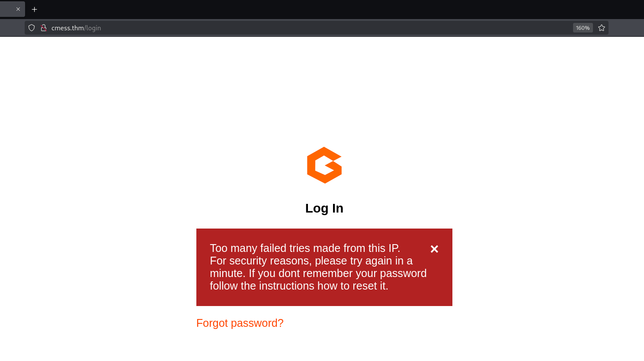Open the Forgot password? link

pyautogui.click(x=240, y=323)
